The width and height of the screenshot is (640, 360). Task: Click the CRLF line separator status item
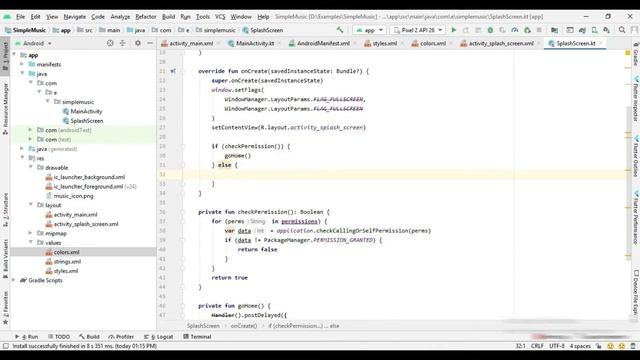[537, 346]
